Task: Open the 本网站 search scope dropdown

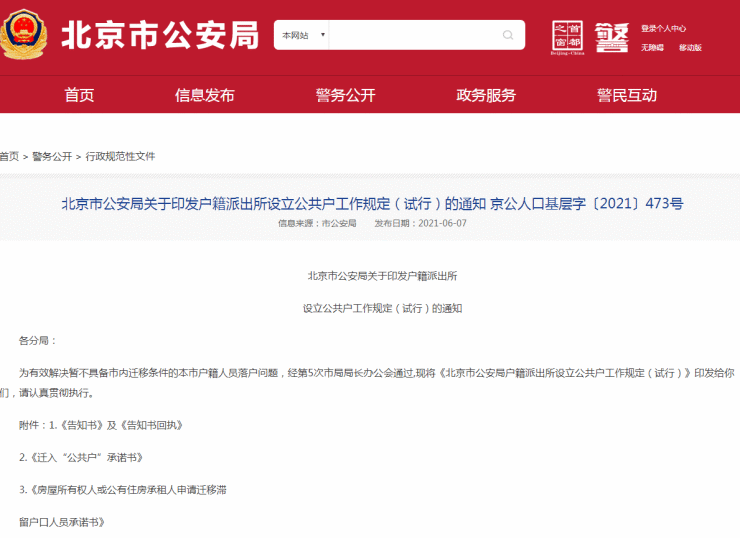Action: (302, 35)
